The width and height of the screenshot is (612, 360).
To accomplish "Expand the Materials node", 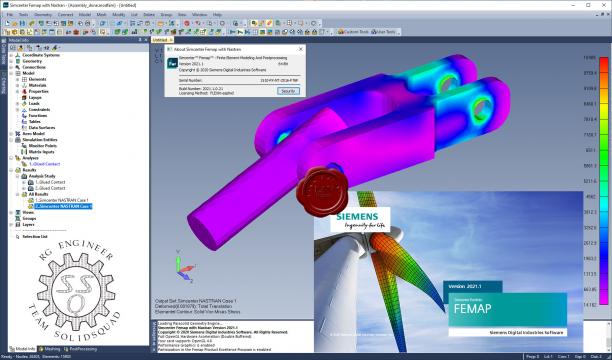I will click(x=18, y=85).
